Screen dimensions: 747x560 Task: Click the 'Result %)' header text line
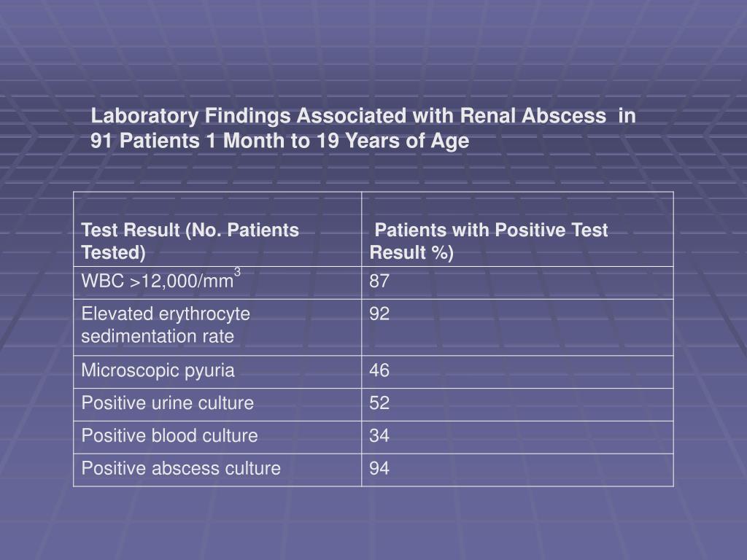pyautogui.click(x=411, y=252)
